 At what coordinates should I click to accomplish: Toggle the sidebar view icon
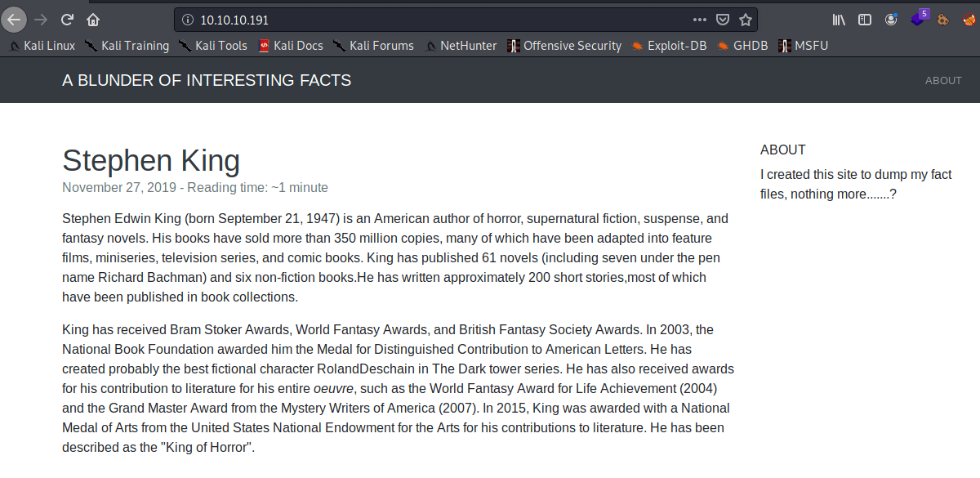865,20
